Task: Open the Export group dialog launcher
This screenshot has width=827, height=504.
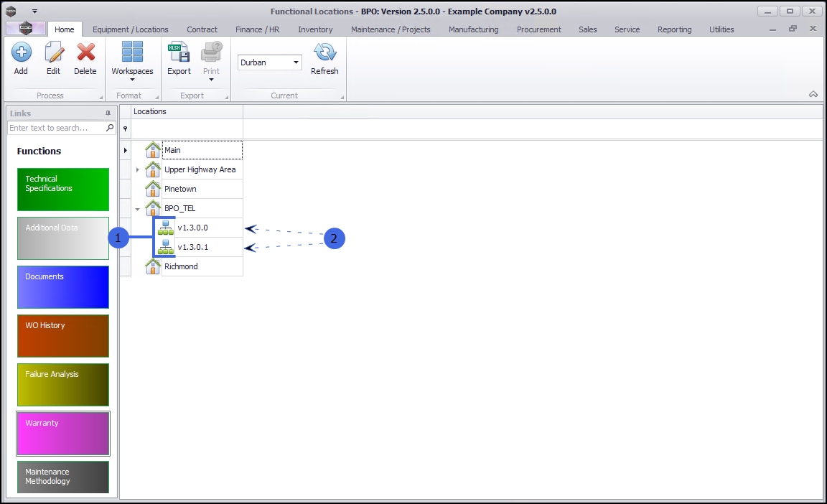Action: click(x=227, y=97)
